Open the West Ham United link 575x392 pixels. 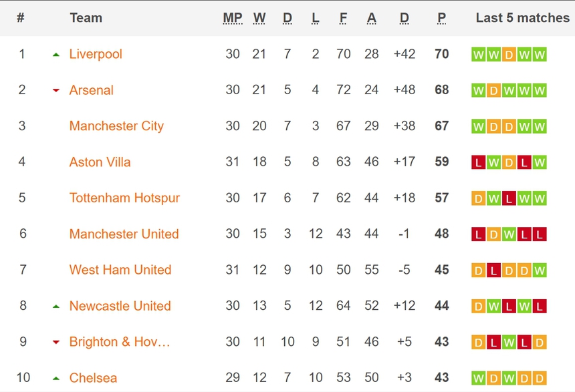tap(120, 270)
